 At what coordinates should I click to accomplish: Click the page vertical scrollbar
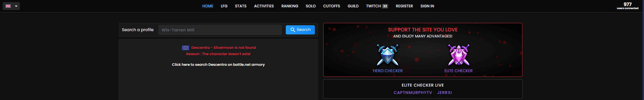pos(643,50)
